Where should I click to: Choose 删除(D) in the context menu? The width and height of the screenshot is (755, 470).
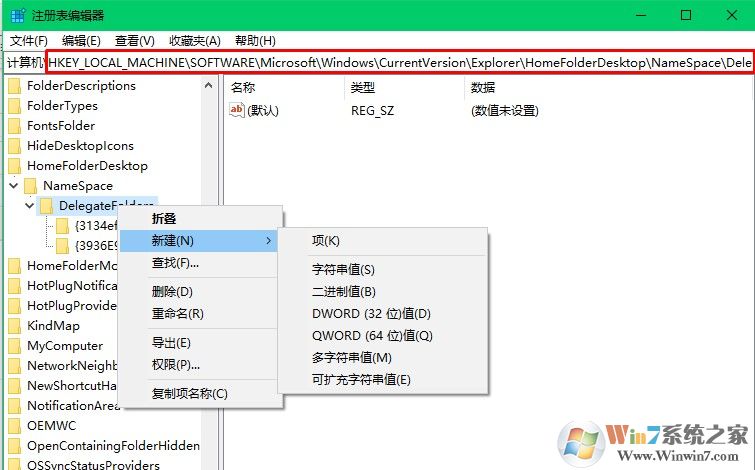(172, 292)
